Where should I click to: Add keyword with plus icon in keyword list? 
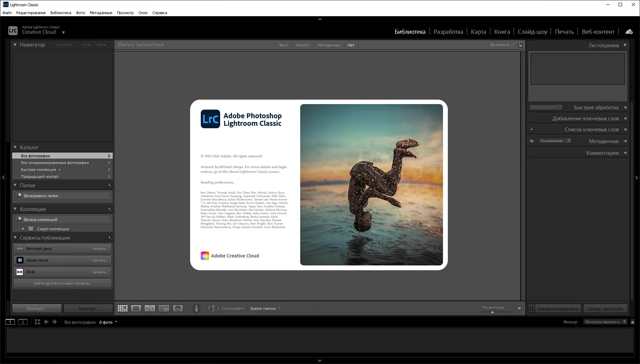pos(532,130)
